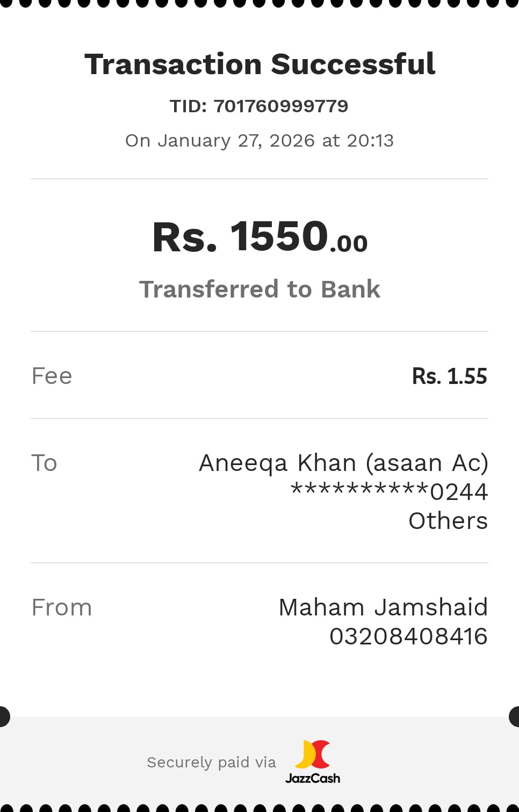
Task: Click the Transferred to Bank label
Action: click(x=259, y=289)
